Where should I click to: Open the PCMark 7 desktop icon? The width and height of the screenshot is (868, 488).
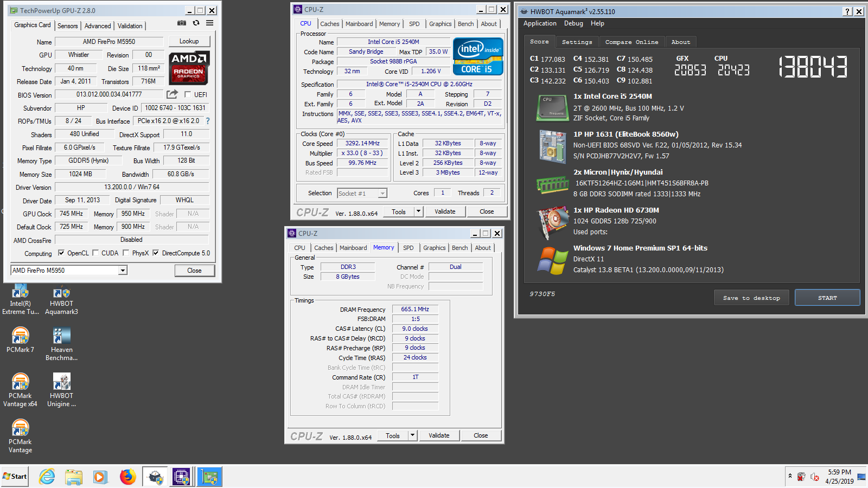21,341
